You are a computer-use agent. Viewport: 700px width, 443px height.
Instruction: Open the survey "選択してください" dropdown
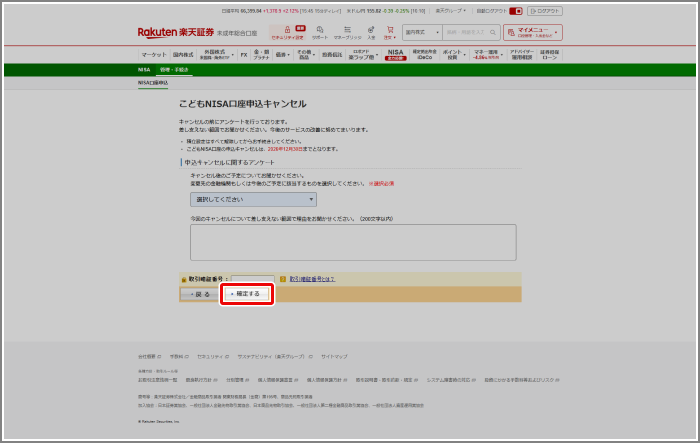253,199
